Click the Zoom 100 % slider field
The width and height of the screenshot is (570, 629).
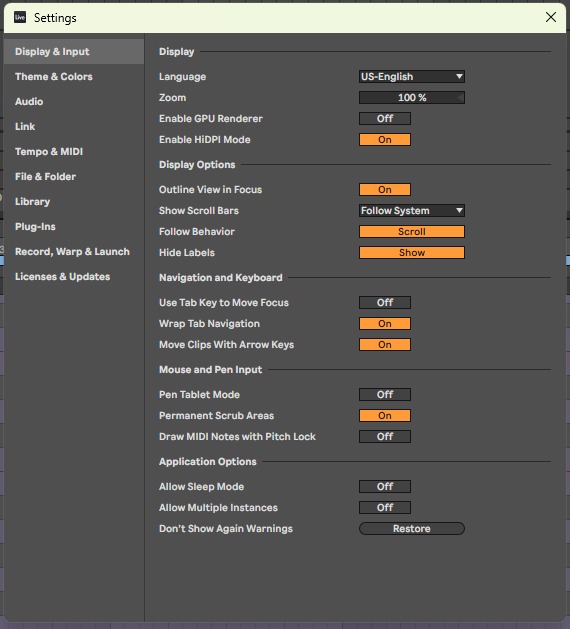coord(412,97)
